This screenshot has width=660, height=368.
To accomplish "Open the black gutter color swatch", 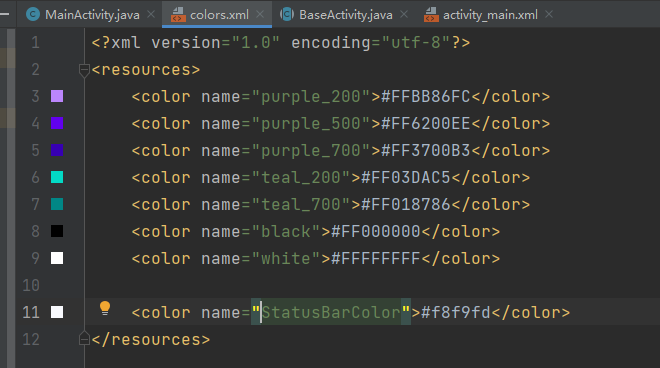I will [57, 231].
